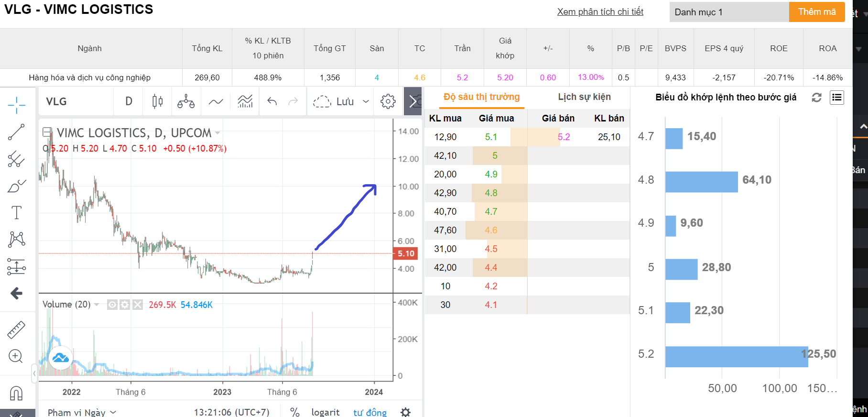Select the trend line drawing tool

(x=16, y=132)
